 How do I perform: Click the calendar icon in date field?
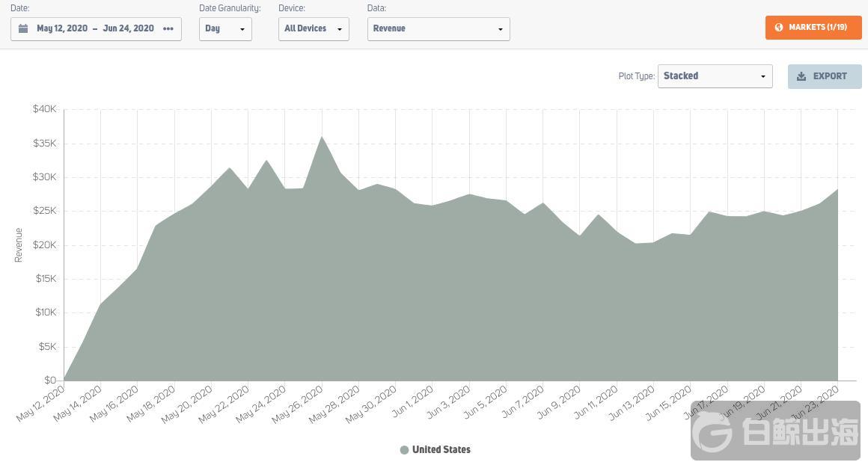pos(23,28)
